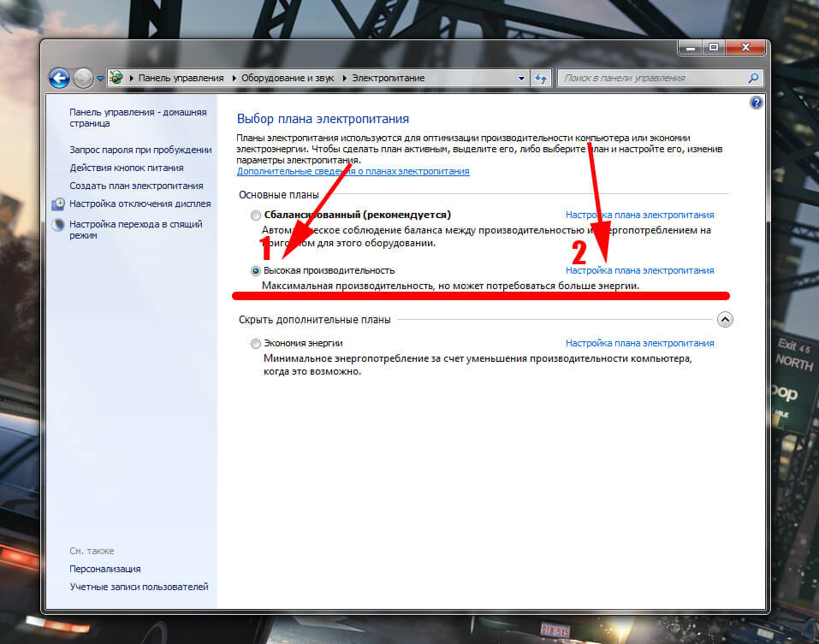Click the sleep mode moon icon
The width and height of the screenshot is (819, 644).
tap(58, 225)
